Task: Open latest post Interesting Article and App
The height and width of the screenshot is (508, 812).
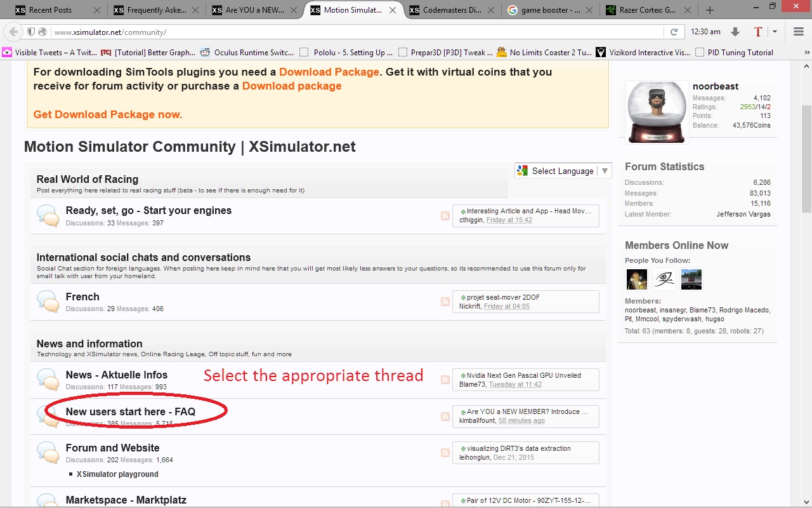Action: tap(528, 211)
